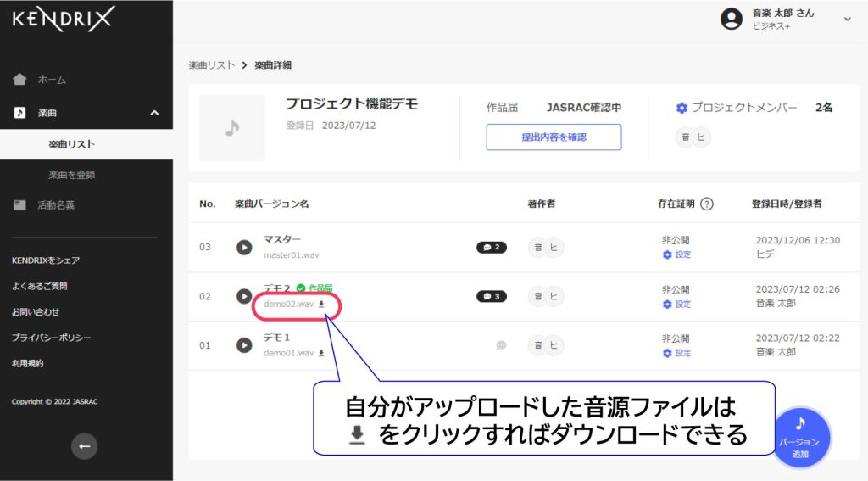Image resolution: width=868 pixels, height=481 pixels.
Task: Open 設定 link for マスター visibility
Action: (x=677, y=254)
